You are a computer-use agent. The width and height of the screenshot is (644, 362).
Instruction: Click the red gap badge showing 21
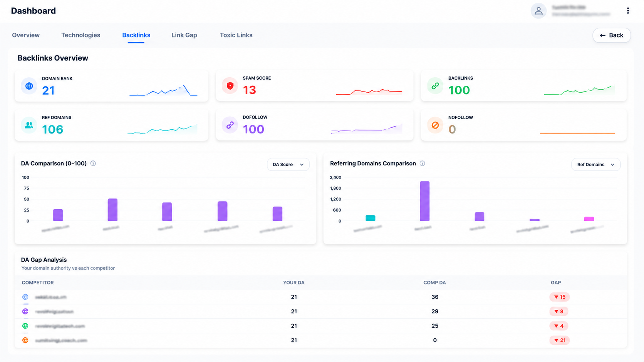click(560, 340)
